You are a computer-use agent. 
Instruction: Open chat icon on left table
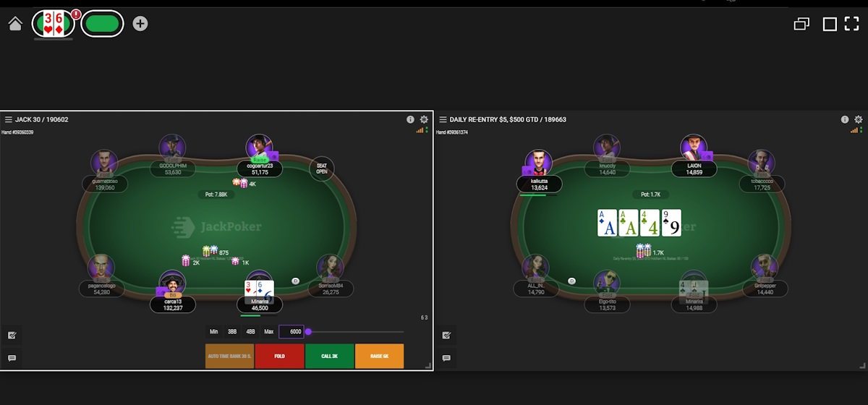[12, 358]
